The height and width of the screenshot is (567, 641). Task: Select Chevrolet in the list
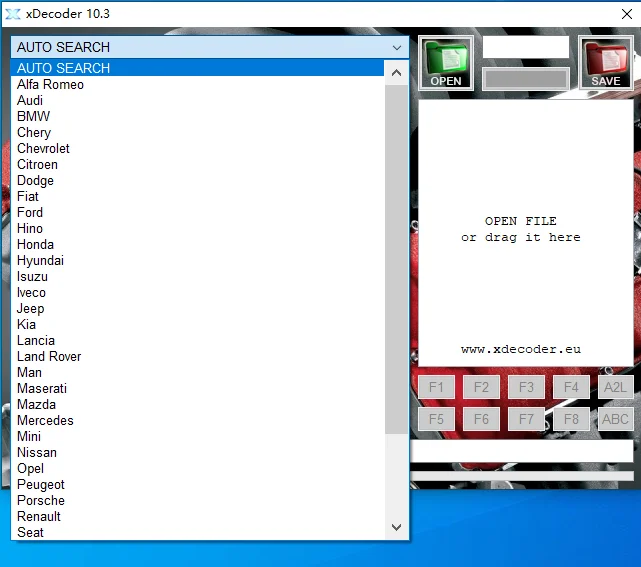point(197,148)
